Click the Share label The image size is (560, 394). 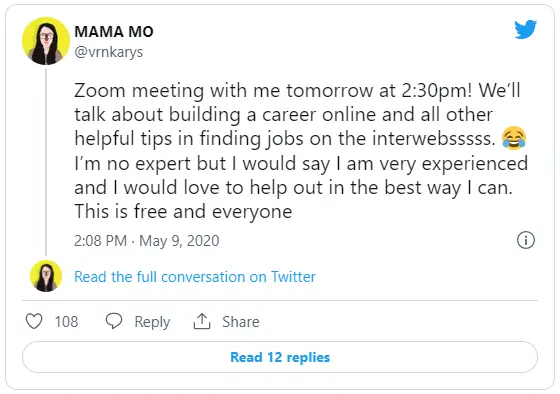(241, 321)
